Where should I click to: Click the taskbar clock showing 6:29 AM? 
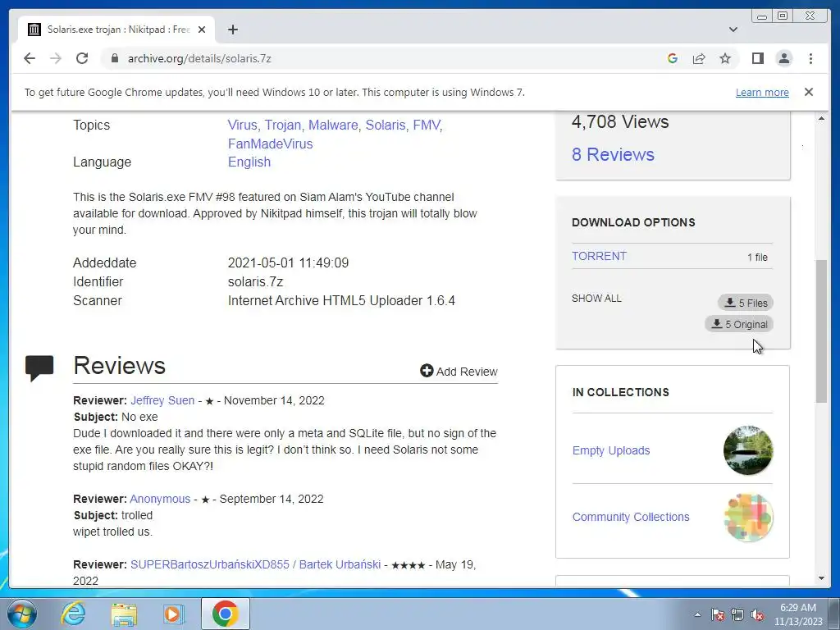point(797,614)
